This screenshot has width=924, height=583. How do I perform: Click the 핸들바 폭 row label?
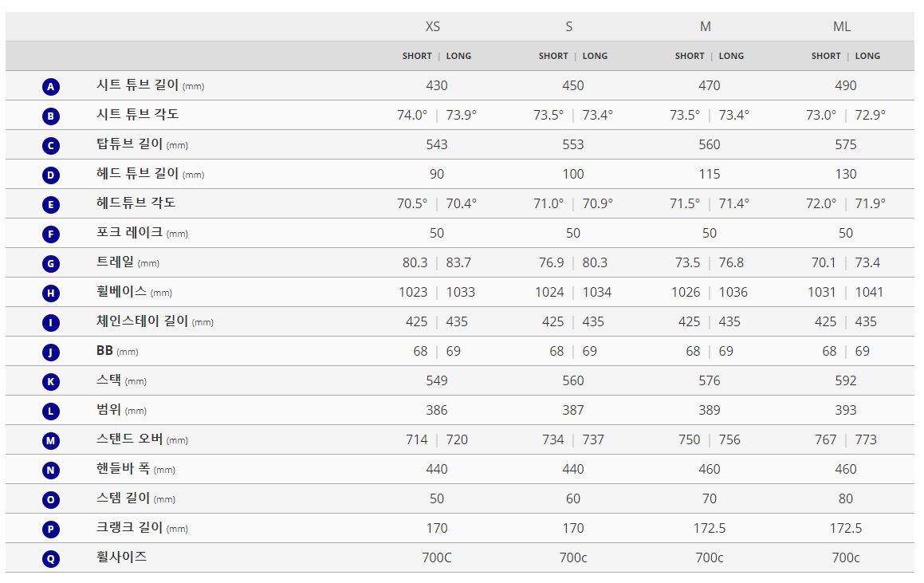124,469
